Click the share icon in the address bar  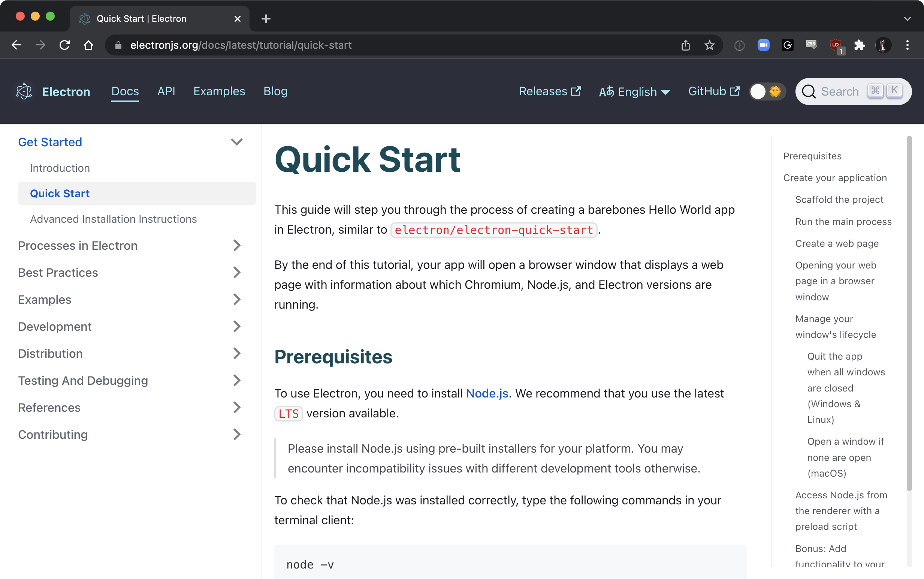pyautogui.click(x=685, y=45)
